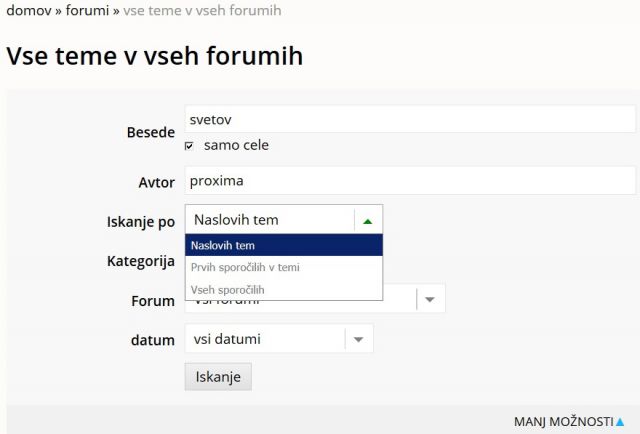Click the MANJ MOŽNOSTI link

click(x=563, y=422)
